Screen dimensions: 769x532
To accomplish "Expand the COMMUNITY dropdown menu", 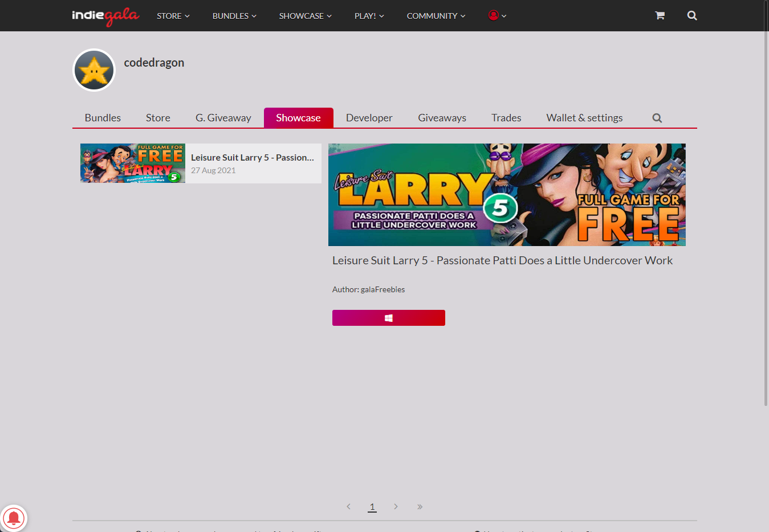I will coord(436,16).
